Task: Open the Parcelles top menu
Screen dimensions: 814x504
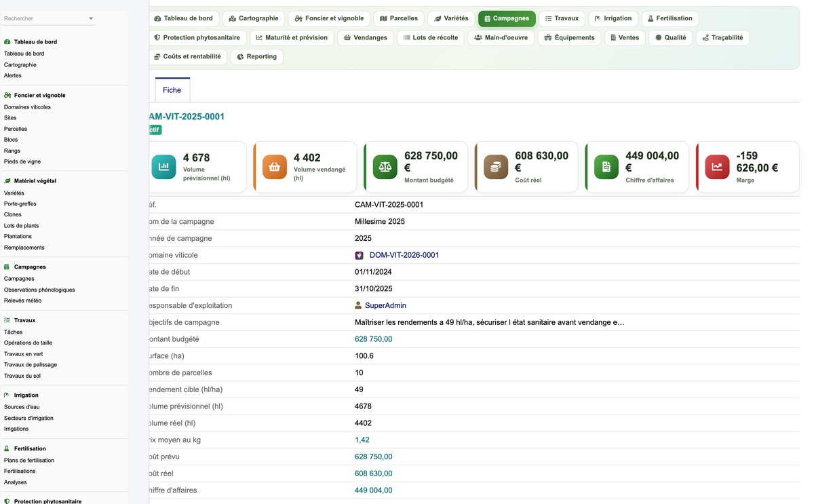Action: pyautogui.click(x=399, y=18)
